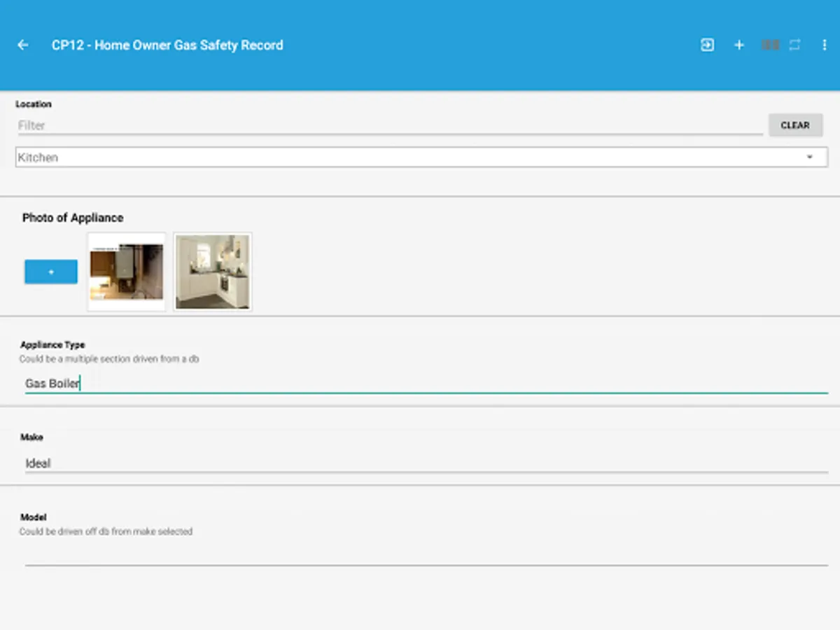Focus the empty Model input field
840x630 pixels.
[426, 556]
